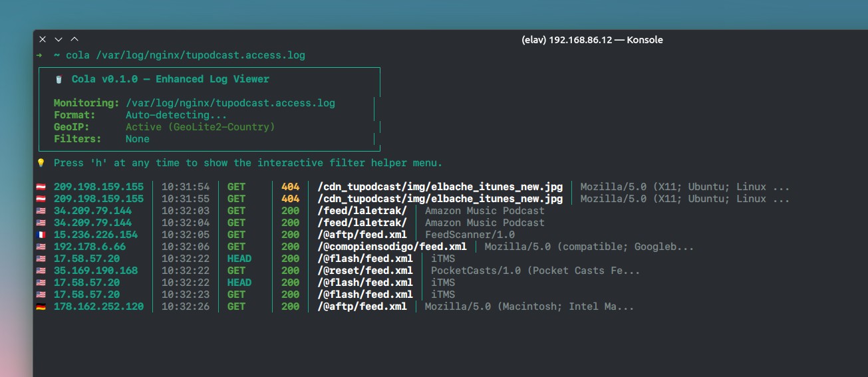Click timestamp 10:32:06
868x377 pixels.
coord(186,247)
